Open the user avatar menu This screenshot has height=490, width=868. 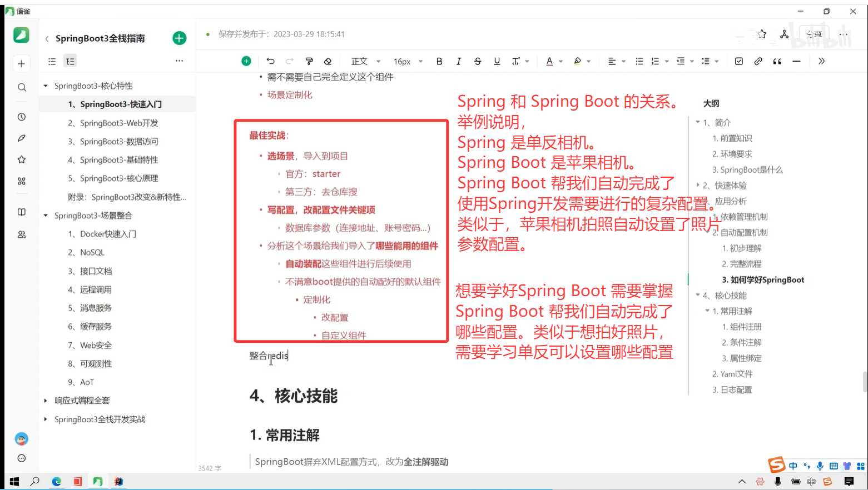click(22, 439)
